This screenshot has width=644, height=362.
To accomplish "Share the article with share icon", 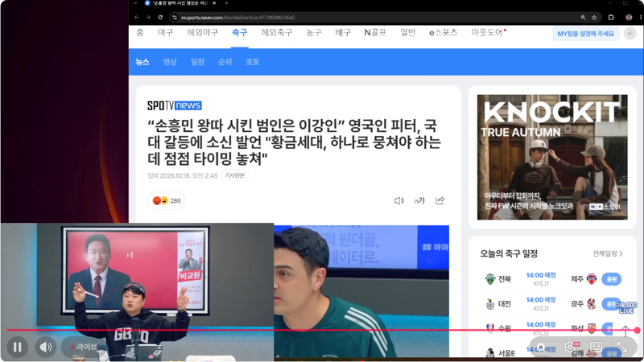I will (x=440, y=200).
